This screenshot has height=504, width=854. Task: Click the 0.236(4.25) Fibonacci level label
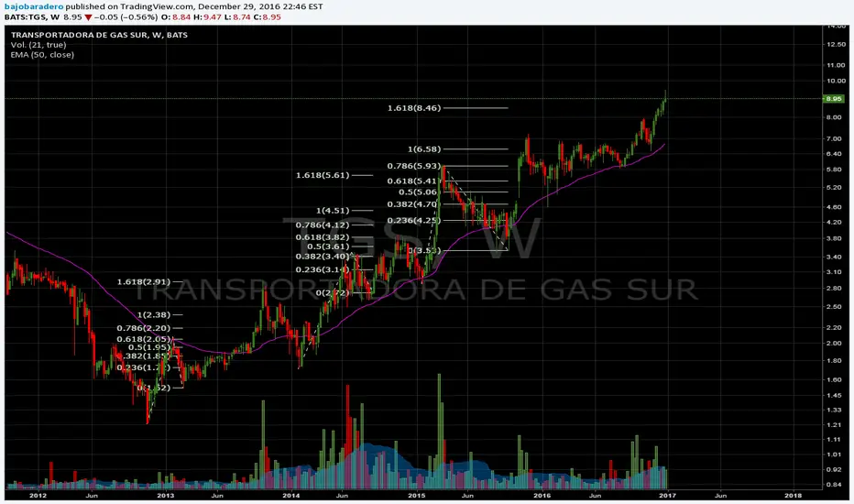414,220
